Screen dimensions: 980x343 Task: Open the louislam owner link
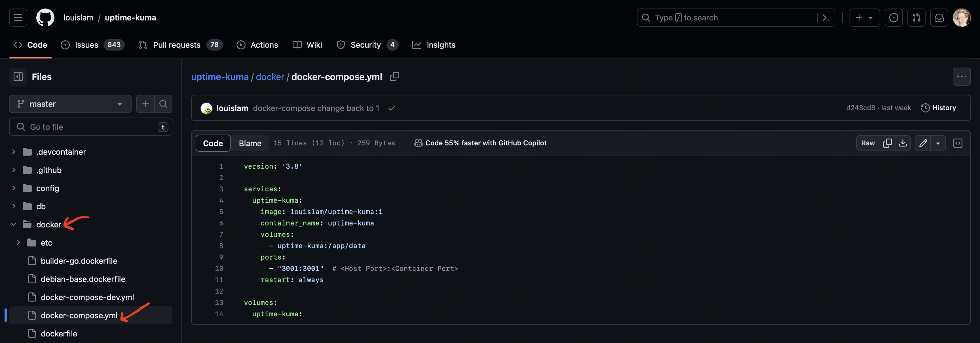[78, 18]
